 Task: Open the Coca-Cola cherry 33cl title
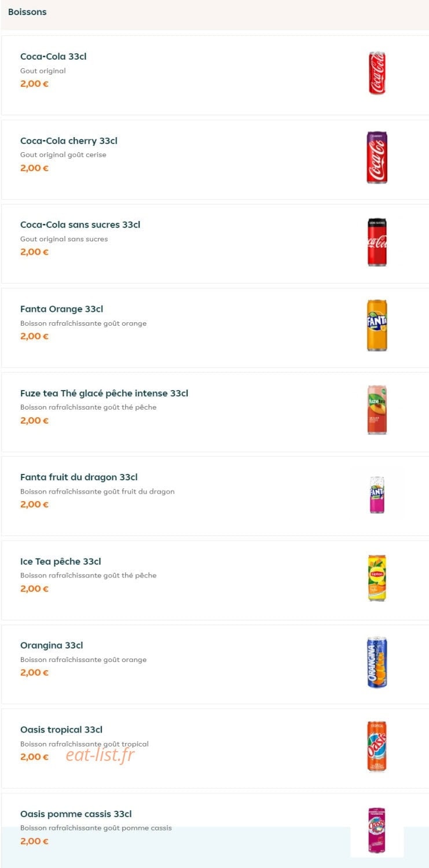point(69,141)
